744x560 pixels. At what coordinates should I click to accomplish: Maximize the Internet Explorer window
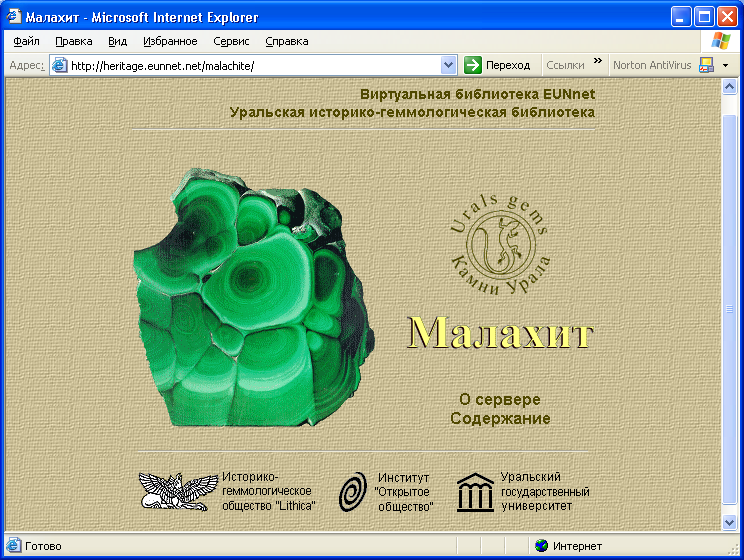[704, 17]
